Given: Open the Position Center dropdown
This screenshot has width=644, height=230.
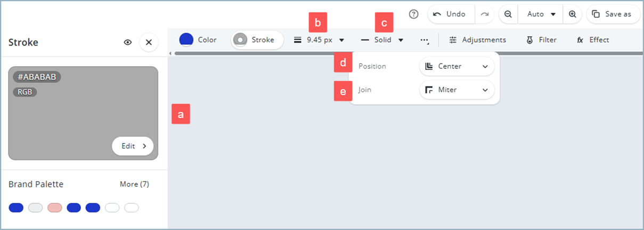Looking at the screenshot, I should (x=456, y=67).
